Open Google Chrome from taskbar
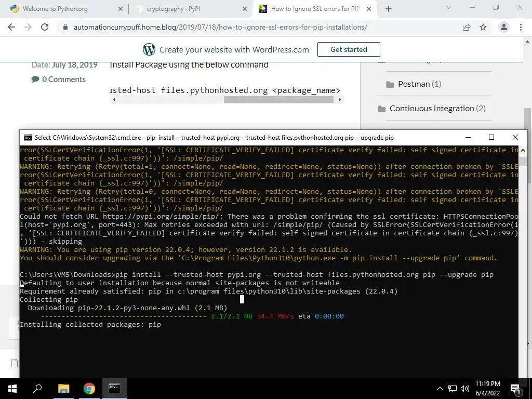The image size is (532, 399). (89, 389)
